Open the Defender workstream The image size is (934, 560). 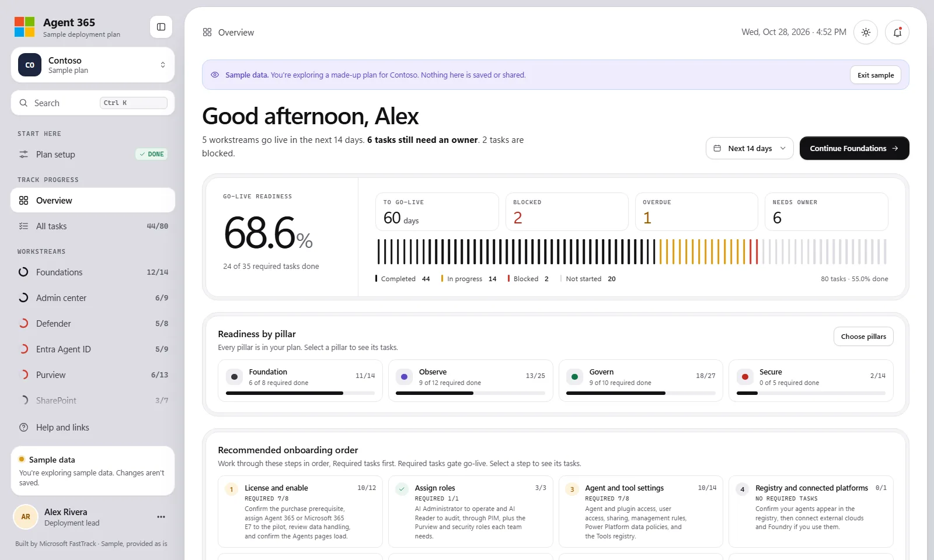click(x=93, y=323)
